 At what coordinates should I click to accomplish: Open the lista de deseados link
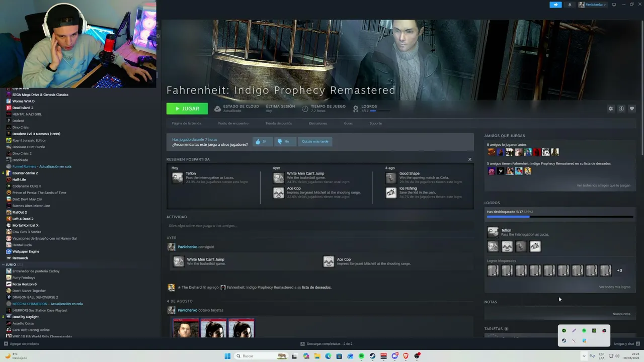coord(316,288)
